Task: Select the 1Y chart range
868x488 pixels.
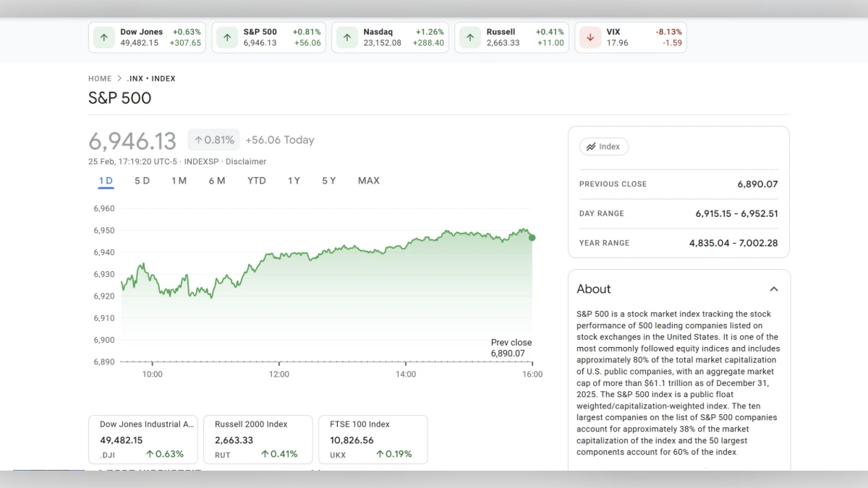Action: tap(294, 180)
